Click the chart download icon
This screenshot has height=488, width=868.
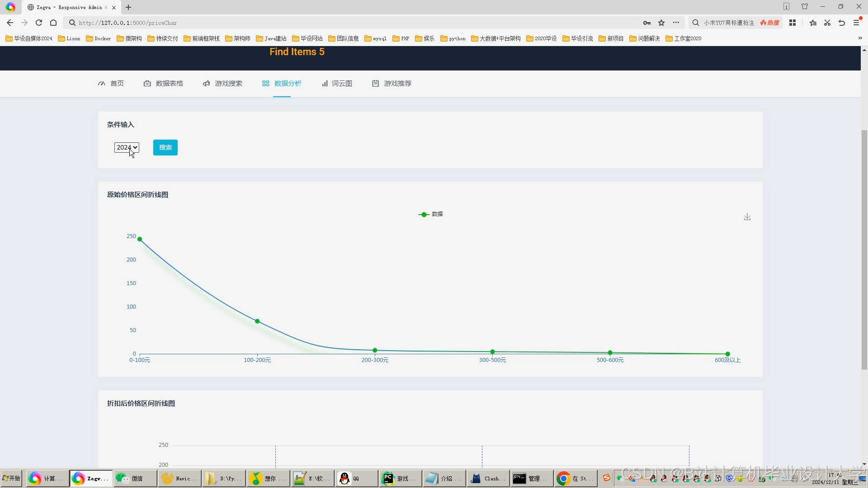click(747, 217)
